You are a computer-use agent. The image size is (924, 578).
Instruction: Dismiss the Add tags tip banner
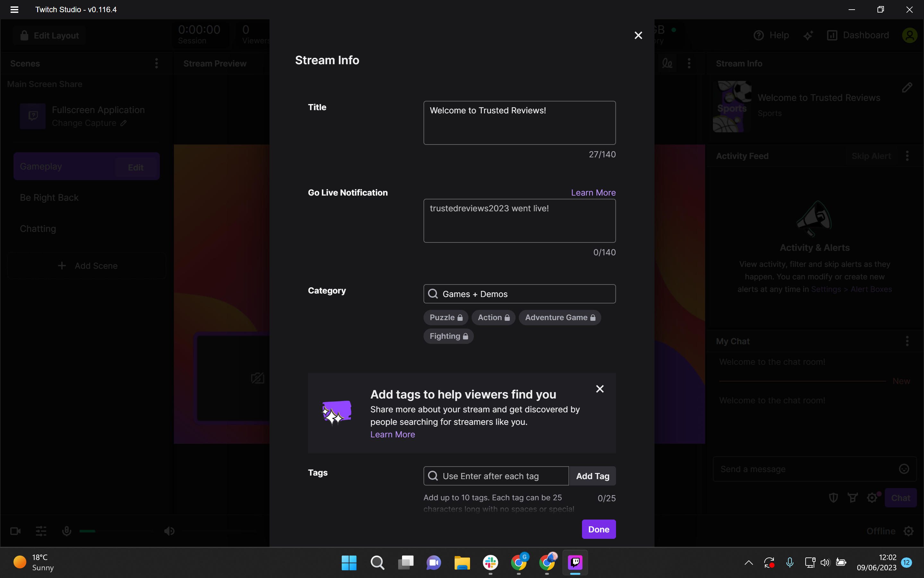coord(600,389)
